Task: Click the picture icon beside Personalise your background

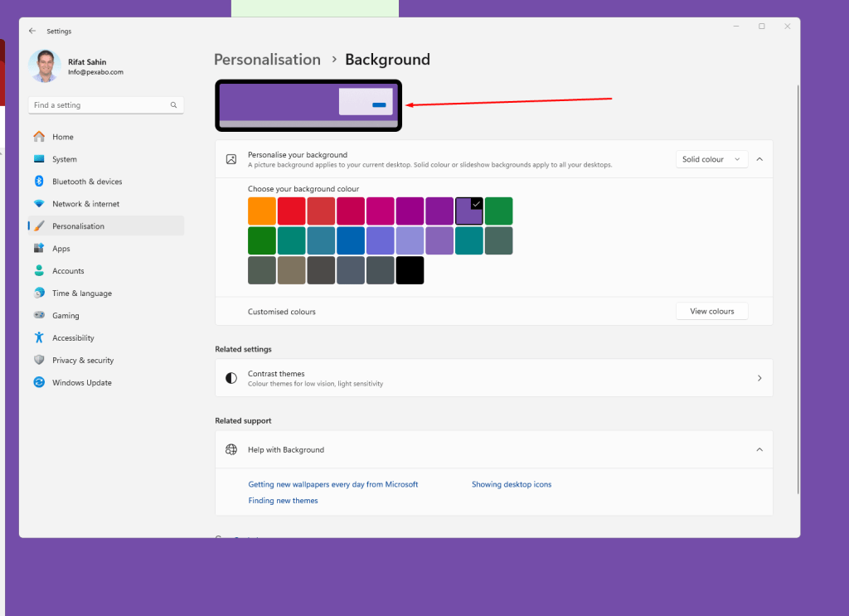Action: click(231, 159)
